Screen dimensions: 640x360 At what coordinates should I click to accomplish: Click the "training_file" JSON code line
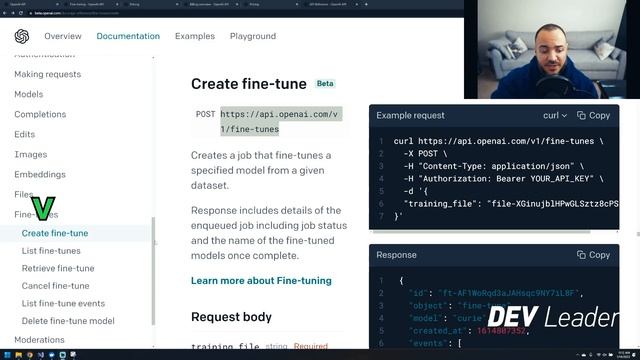[511, 204]
